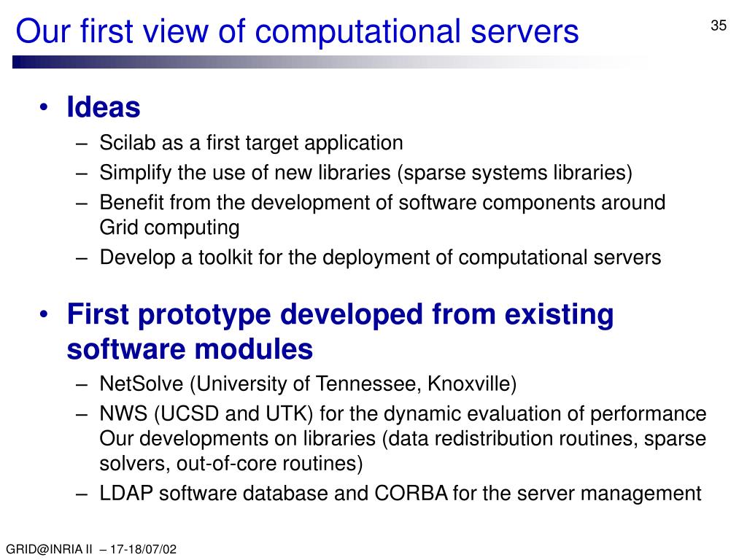Click 'Our developments on libraries' line
Viewport: 747px width, 560px height.
pyautogui.click(x=403, y=438)
